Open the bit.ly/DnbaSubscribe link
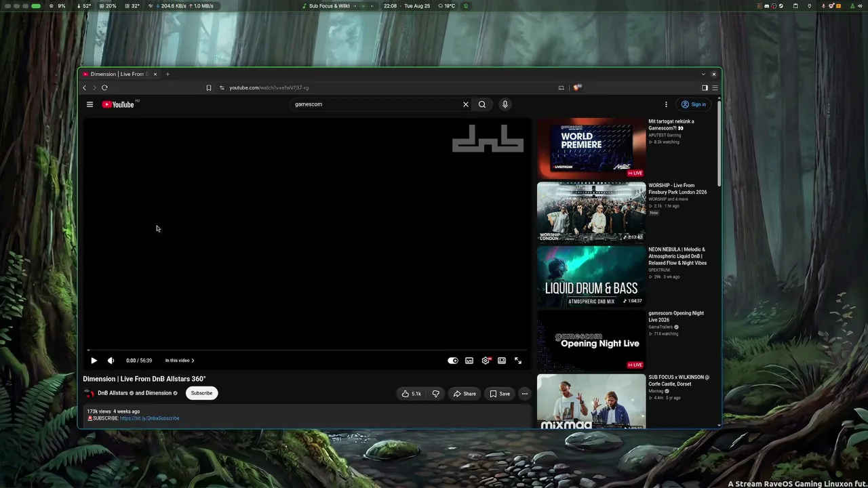Screen dimensions: 868x488 pyautogui.click(x=150, y=418)
